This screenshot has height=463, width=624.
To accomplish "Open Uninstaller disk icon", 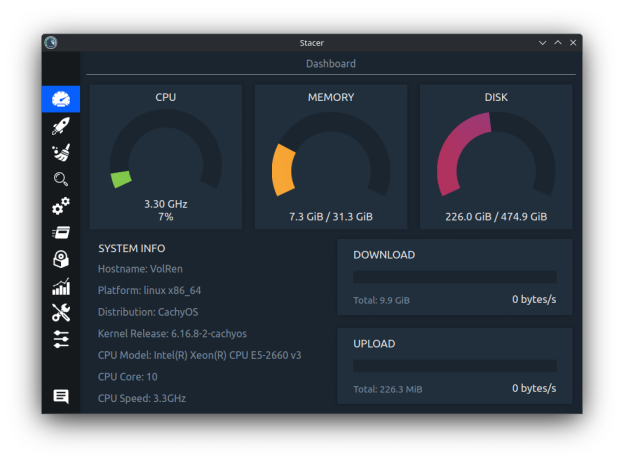I will 61,260.
